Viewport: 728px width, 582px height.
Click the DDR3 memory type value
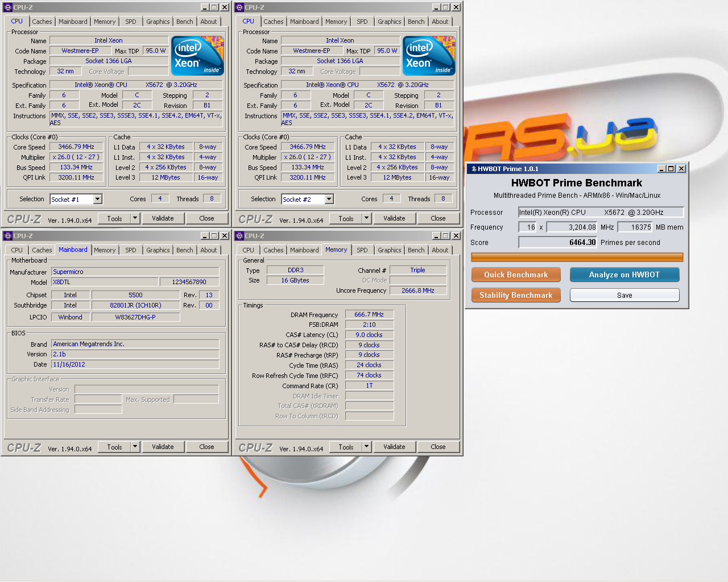tap(295, 271)
